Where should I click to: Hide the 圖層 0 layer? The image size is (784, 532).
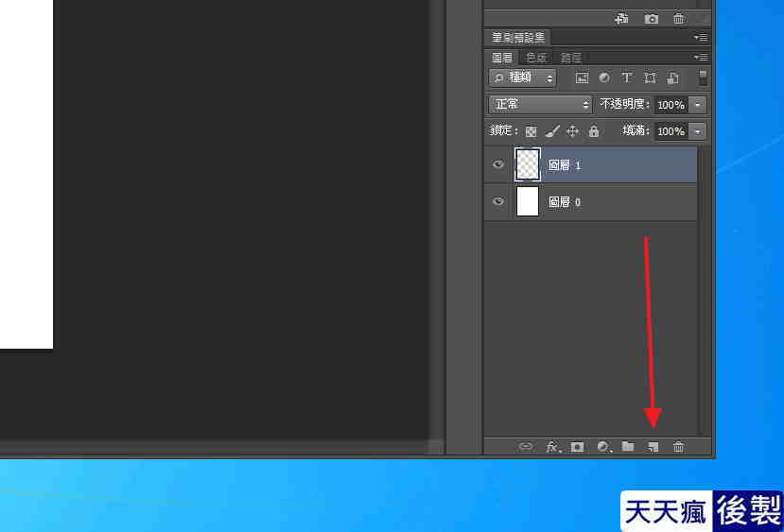498,201
